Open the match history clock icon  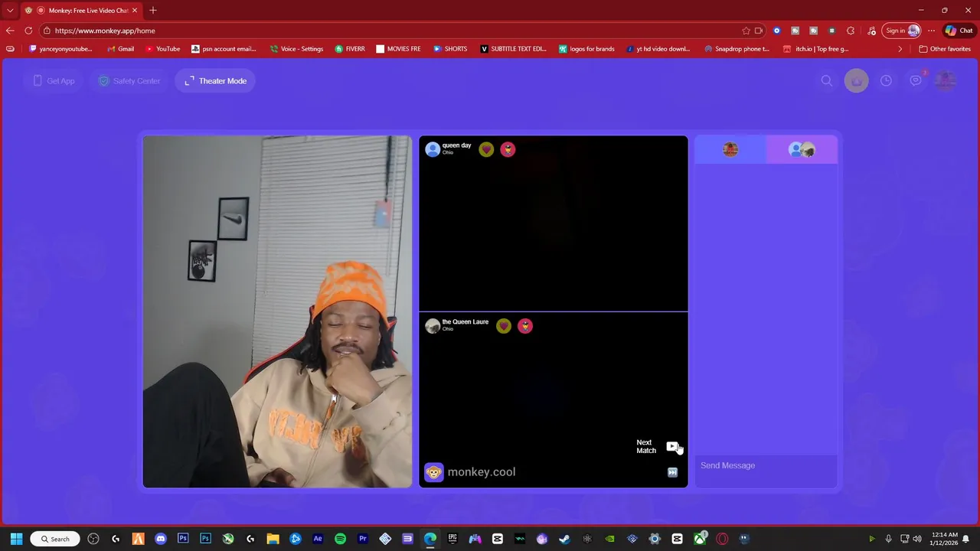[x=886, y=80]
